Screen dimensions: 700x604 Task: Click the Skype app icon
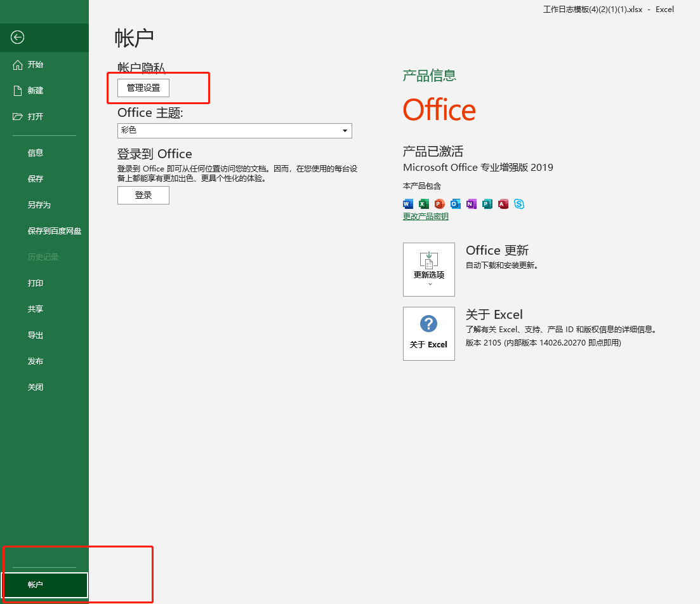click(x=518, y=204)
